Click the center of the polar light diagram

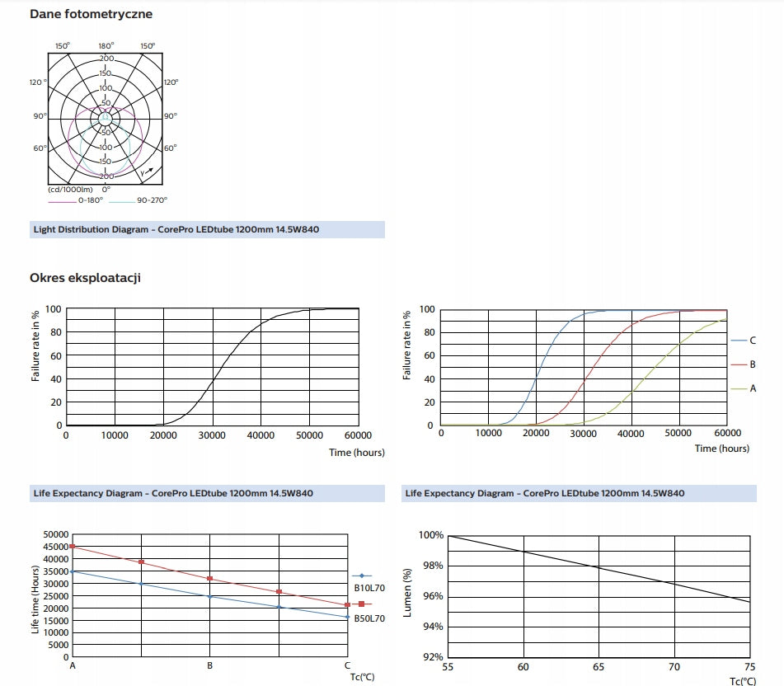coord(106,119)
